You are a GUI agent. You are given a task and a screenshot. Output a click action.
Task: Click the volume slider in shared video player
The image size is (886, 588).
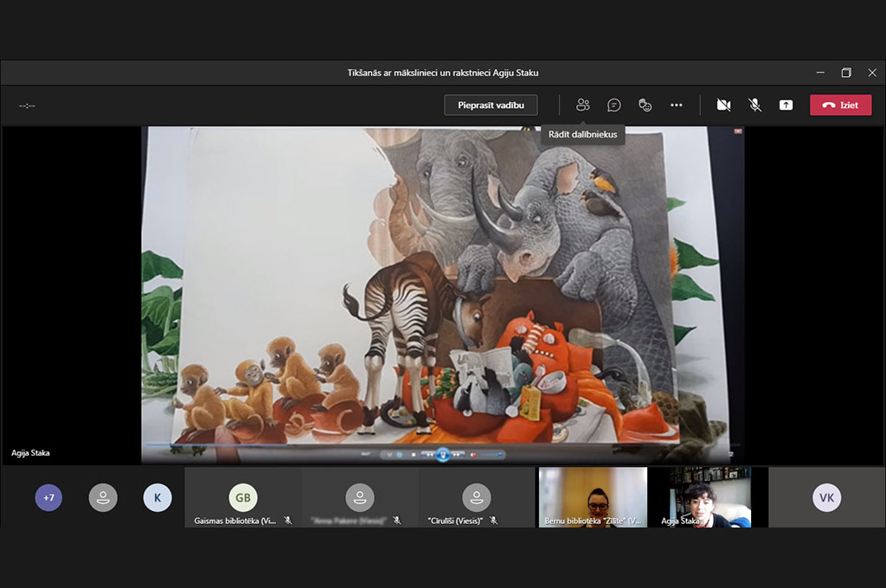[x=491, y=454]
